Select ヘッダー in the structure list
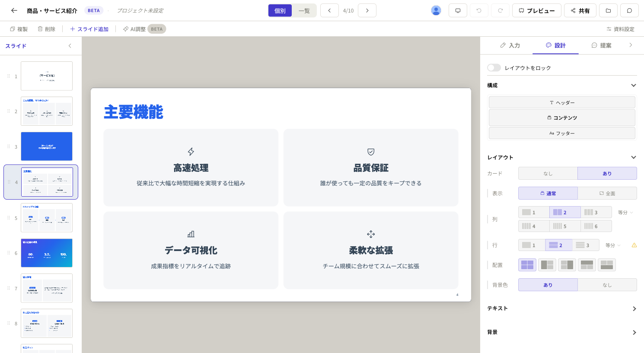 562,102
